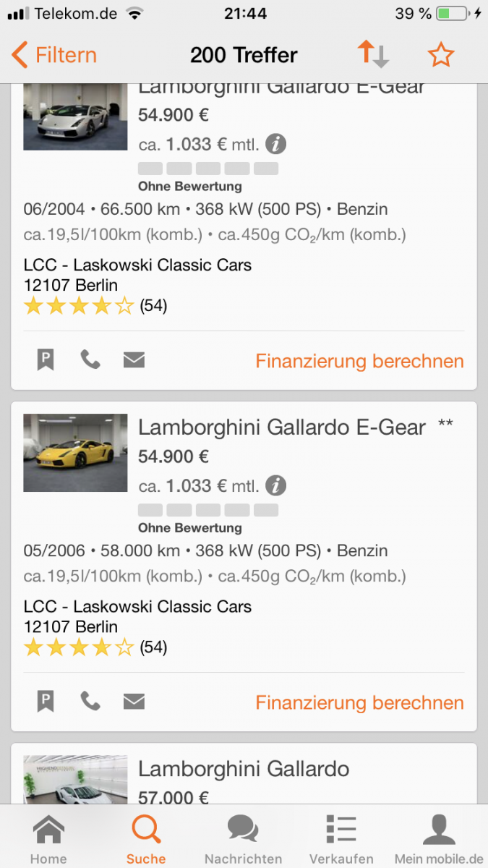Screen dimensions: 488x868
Task: Email the dealer of the silver Gallardo
Action: click(134, 359)
